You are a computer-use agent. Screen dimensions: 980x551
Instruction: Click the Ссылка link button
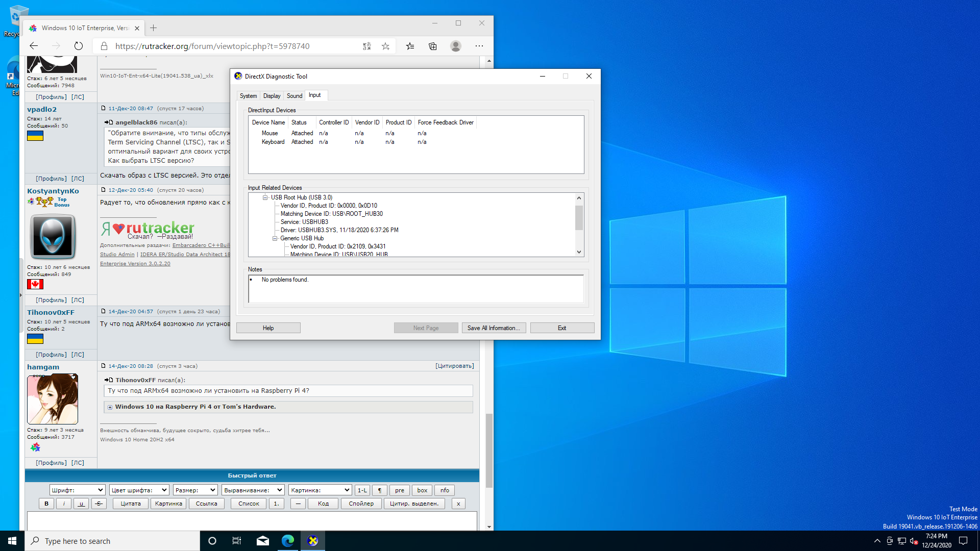pos(207,504)
